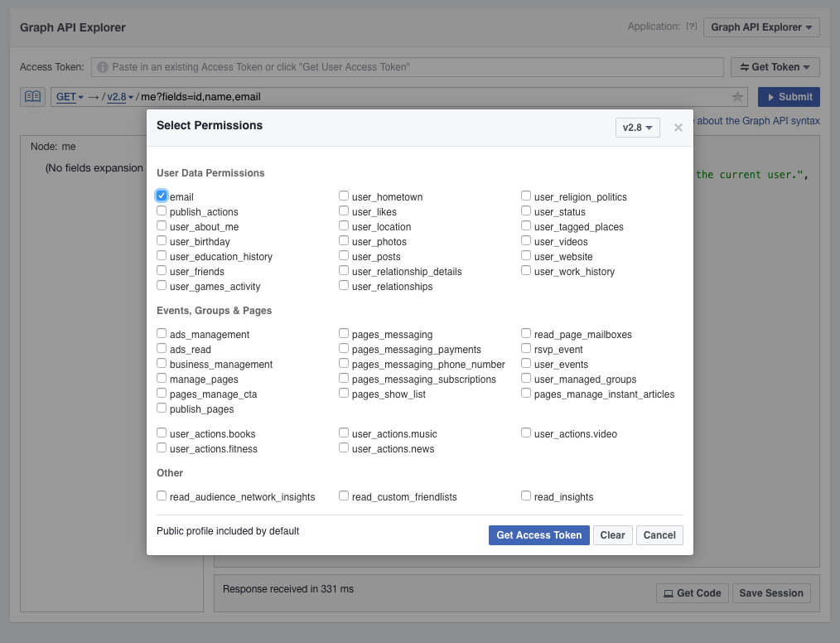This screenshot has width=840, height=643.
Task: Tick the rsvp_event checkbox
Action: tap(525, 348)
